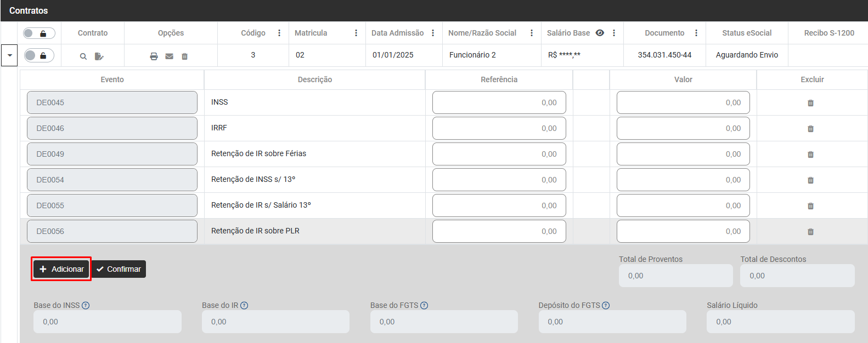Toggle the lock switch for Funcionário 2

39,55
